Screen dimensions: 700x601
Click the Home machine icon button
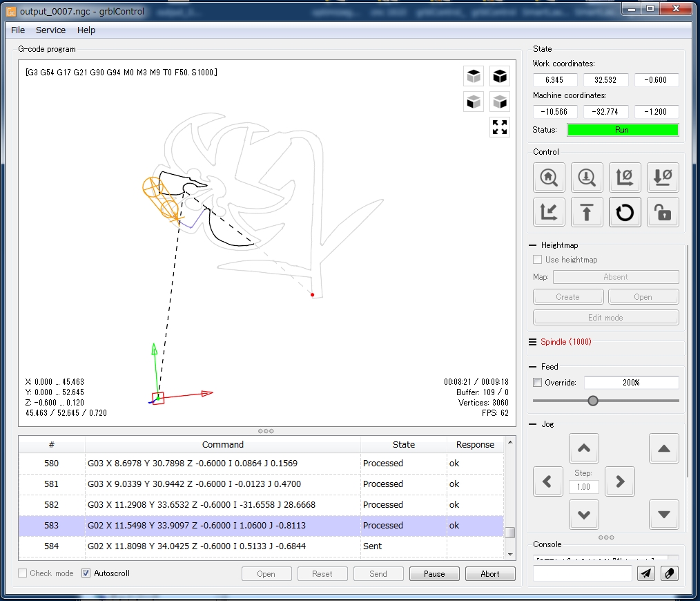pyautogui.click(x=549, y=178)
